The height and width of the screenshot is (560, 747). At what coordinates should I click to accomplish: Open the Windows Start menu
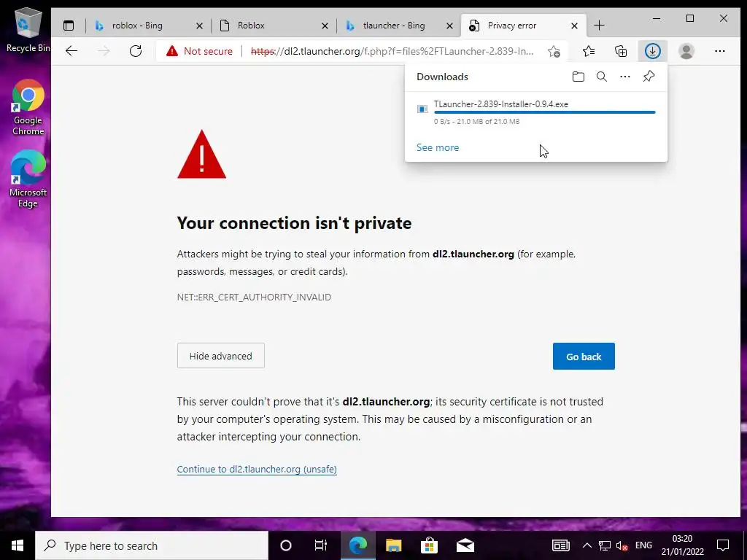click(18, 545)
